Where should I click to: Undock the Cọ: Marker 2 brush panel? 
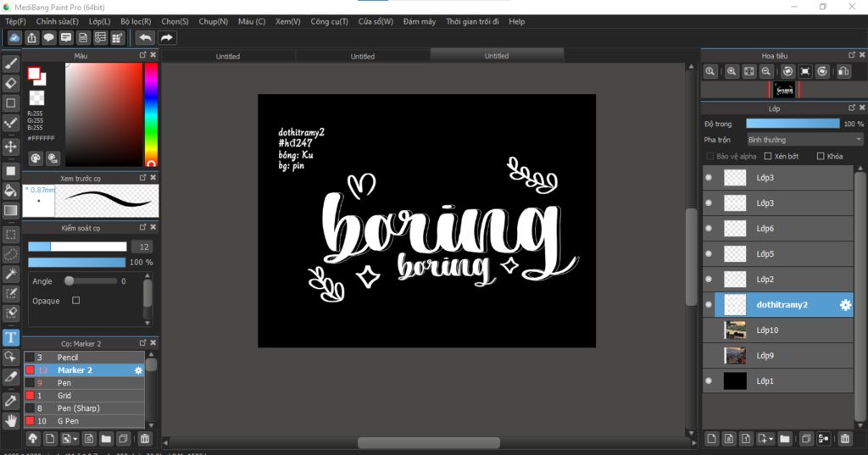(142, 343)
